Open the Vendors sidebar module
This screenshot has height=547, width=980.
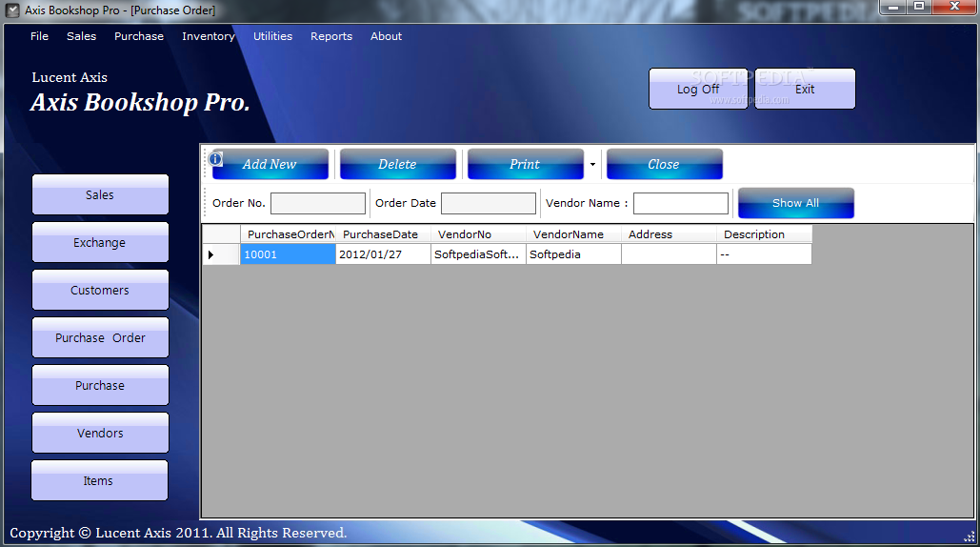100,434
